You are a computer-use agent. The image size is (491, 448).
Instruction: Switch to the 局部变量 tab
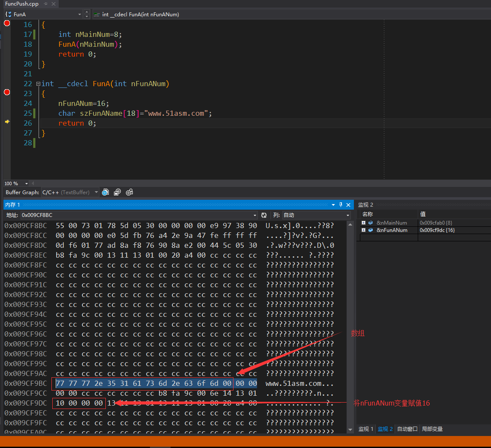pyautogui.click(x=432, y=429)
